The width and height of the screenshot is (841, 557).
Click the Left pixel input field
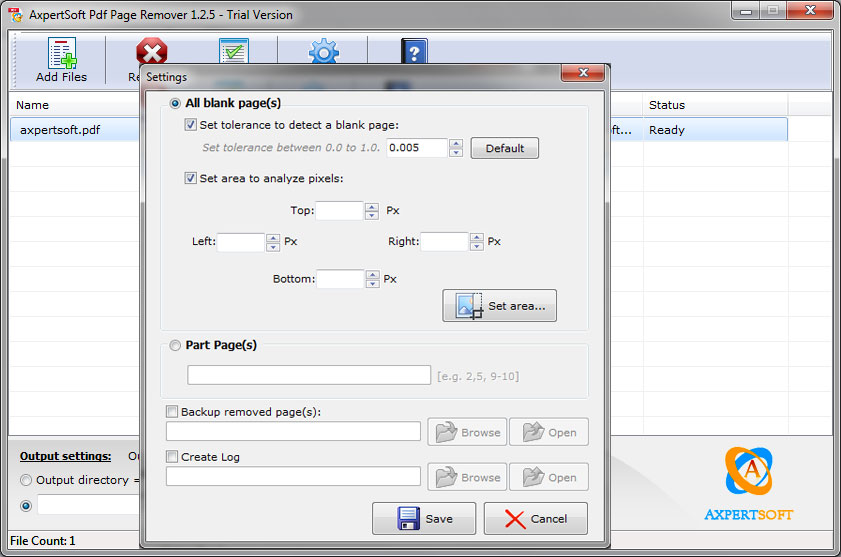coord(241,242)
